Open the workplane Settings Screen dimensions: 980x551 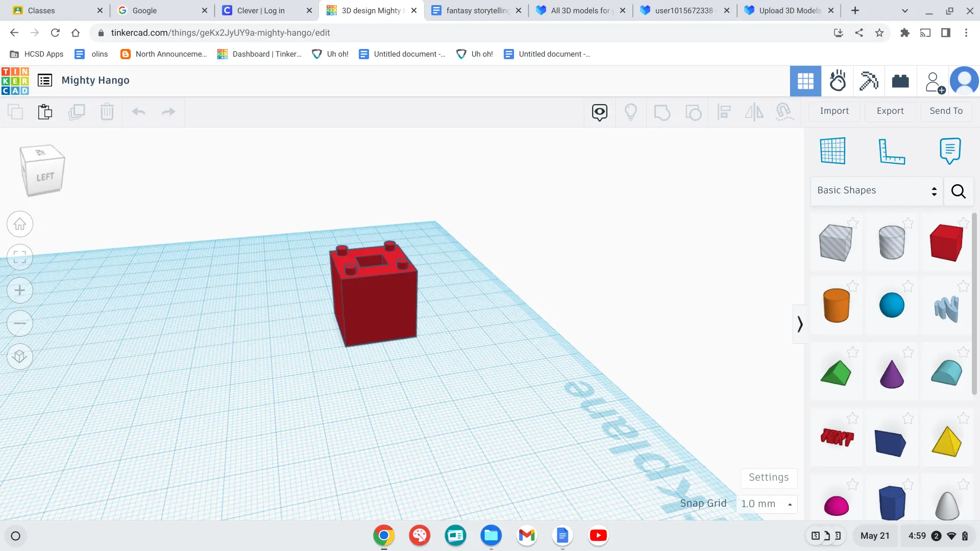coord(768,478)
